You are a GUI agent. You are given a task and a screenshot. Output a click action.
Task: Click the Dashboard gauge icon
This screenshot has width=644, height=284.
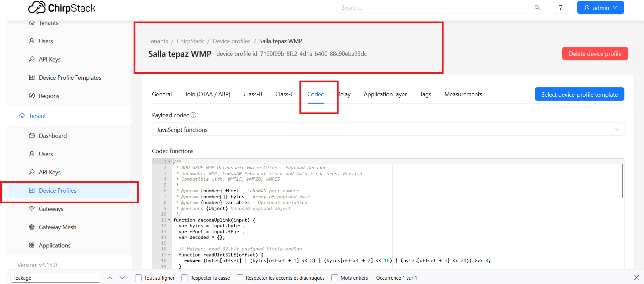(32, 136)
